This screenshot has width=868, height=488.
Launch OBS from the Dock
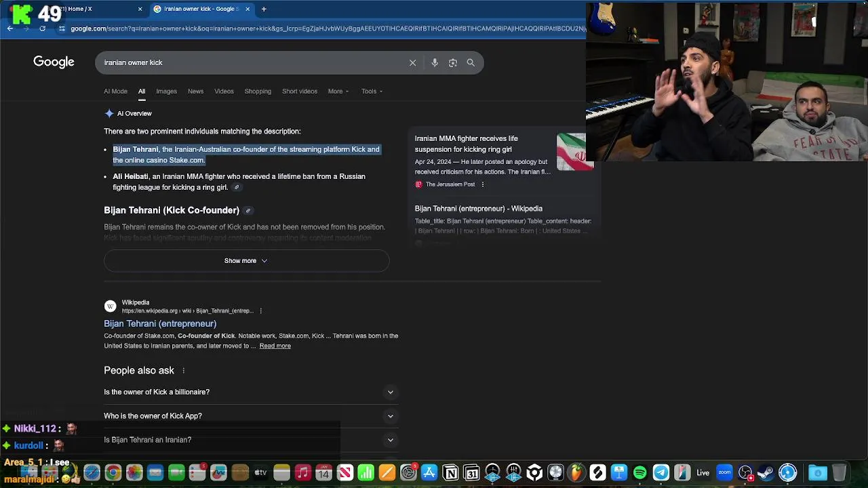745,472
